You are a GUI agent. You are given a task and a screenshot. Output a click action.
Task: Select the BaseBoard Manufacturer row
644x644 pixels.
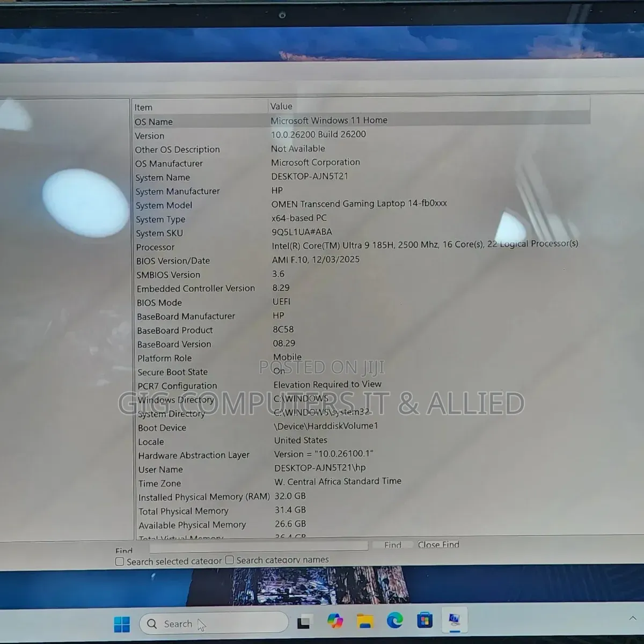pyautogui.click(x=362, y=316)
